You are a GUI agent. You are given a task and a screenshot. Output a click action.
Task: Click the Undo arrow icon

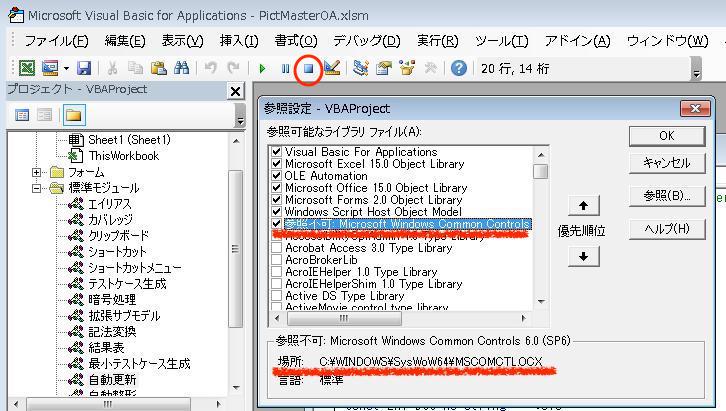tap(211, 68)
